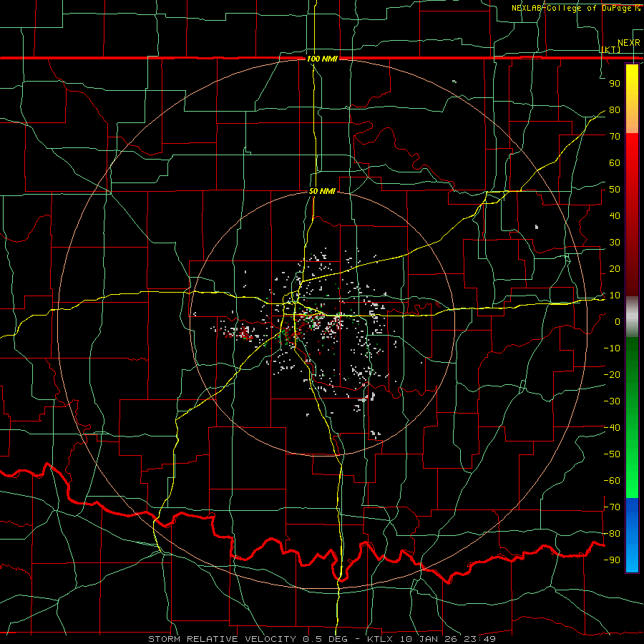Click the NEXR label above the color bar
This screenshot has height=644, width=644.
[x=629, y=43]
